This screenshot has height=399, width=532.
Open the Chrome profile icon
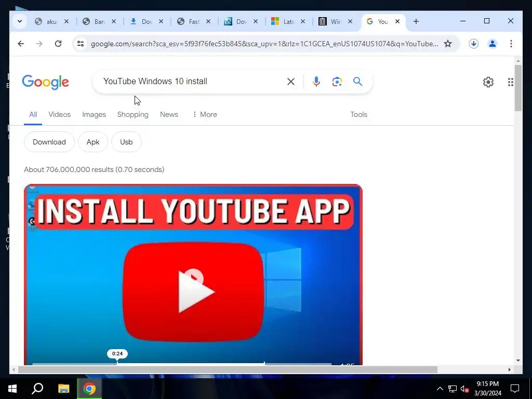(493, 44)
